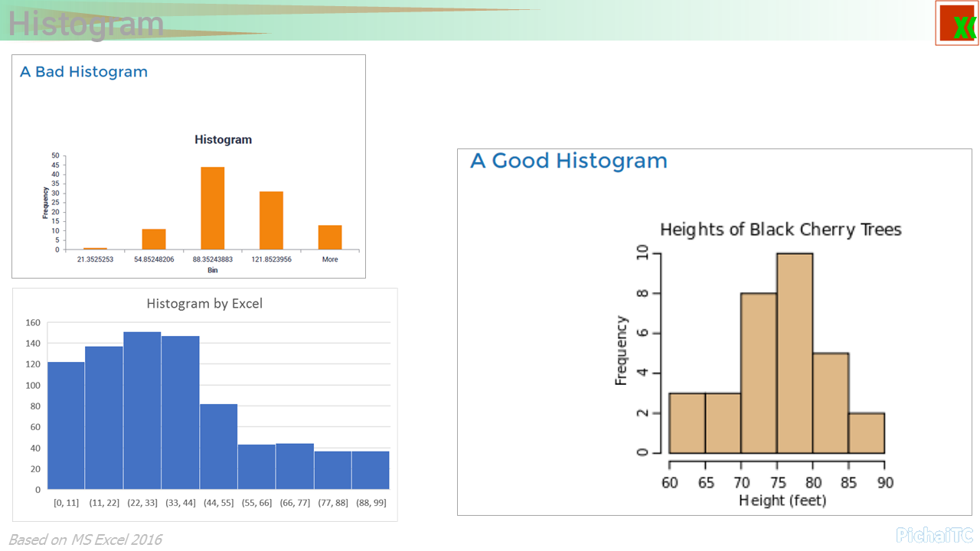
Task: Click the tan bar between 60 and 65
Action: pyautogui.click(x=687, y=423)
